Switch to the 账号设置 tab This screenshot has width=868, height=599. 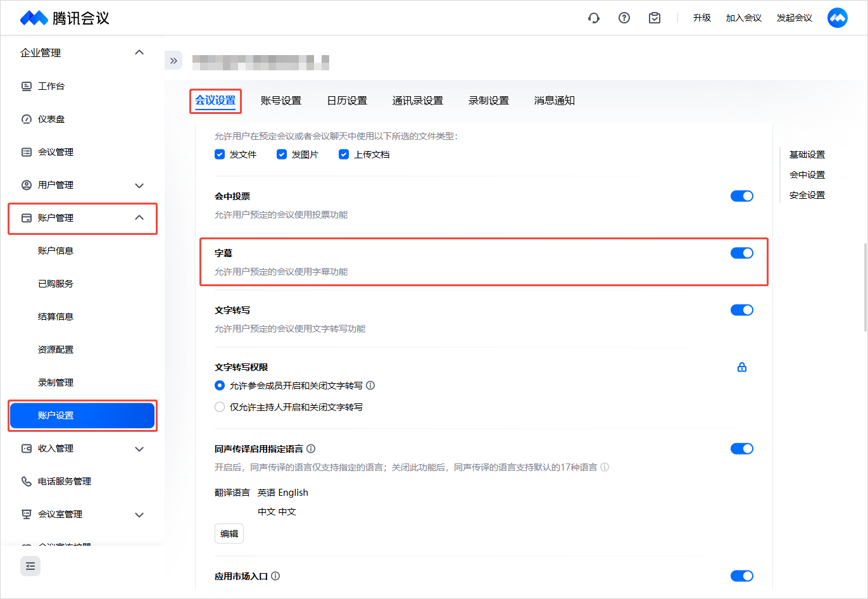[x=281, y=101]
